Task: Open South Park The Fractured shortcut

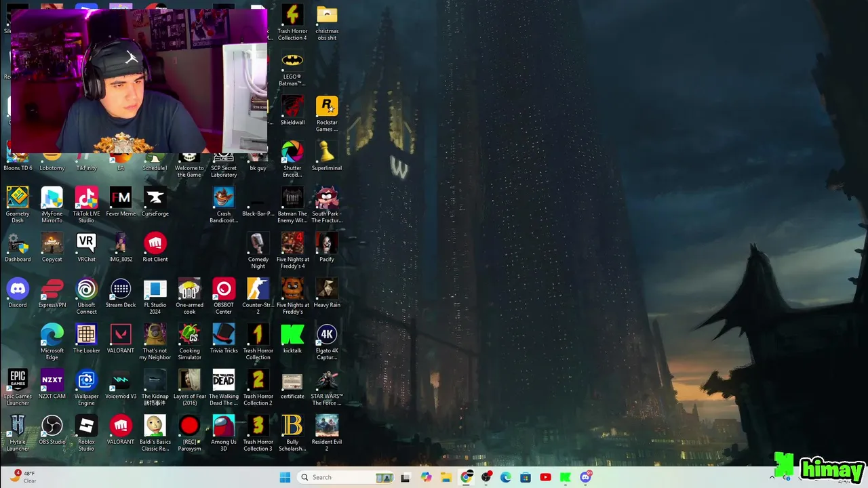Action: pos(327,205)
